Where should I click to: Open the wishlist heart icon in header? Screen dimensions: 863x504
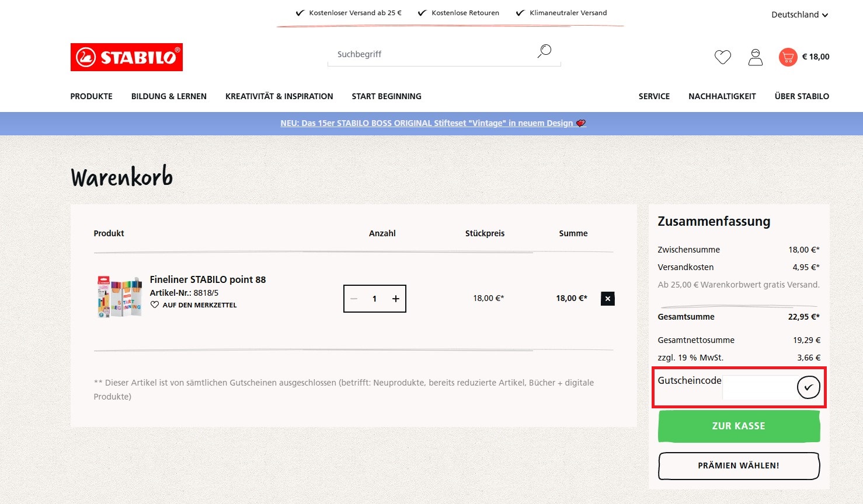click(x=723, y=57)
